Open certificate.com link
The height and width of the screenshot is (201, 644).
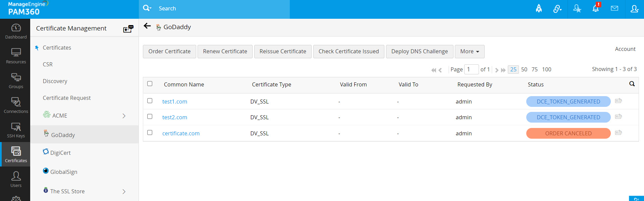(x=181, y=133)
